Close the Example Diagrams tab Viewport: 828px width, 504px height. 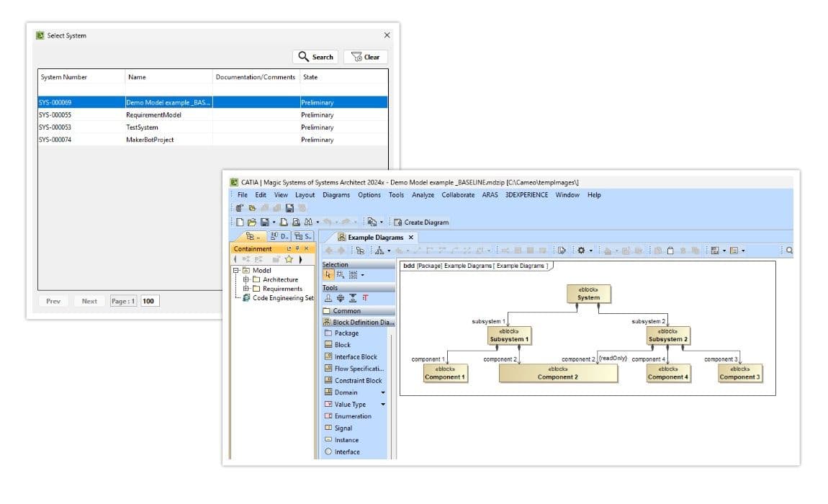click(411, 238)
